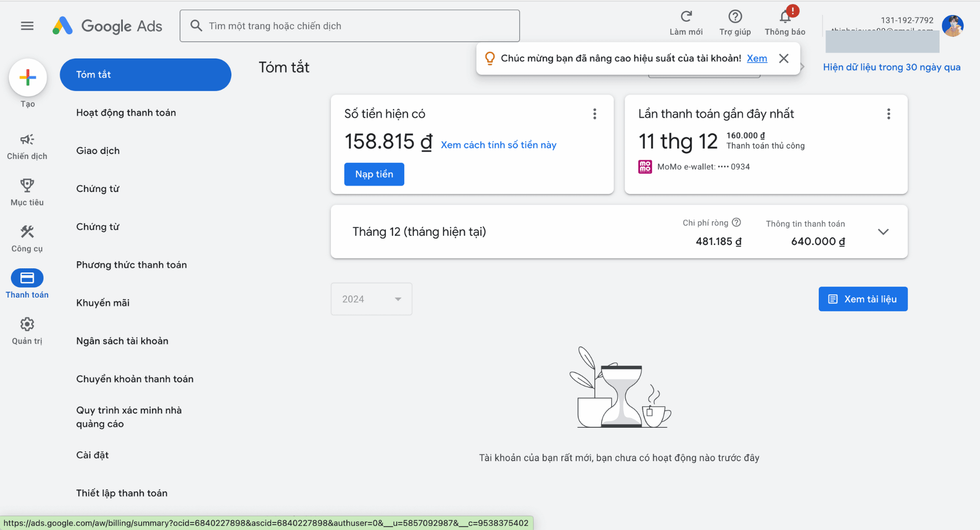Open the hamburger main menu
The width and height of the screenshot is (980, 530).
point(27,26)
